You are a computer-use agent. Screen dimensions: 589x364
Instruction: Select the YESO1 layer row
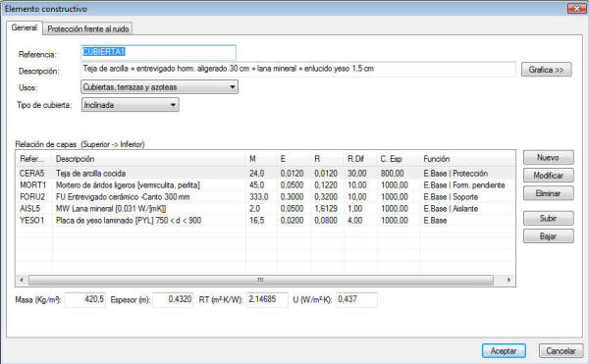(x=265, y=221)
